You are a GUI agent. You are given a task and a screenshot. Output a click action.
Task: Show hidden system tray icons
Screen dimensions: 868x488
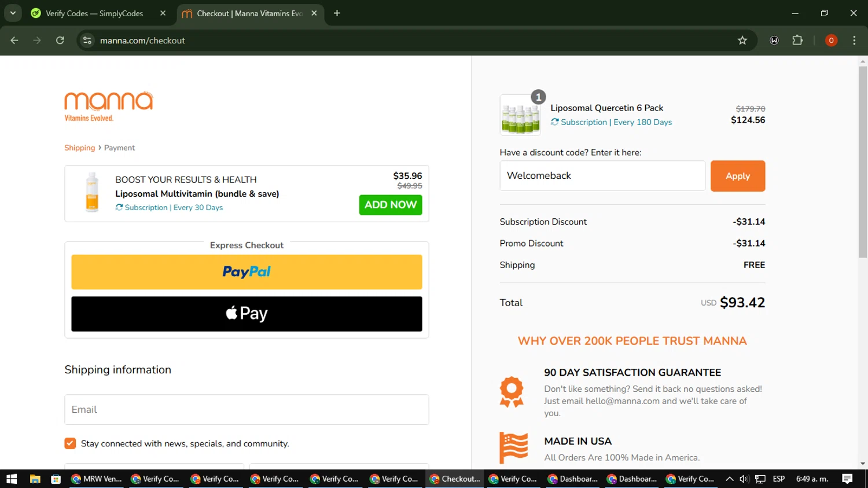[x=730, y=479]
